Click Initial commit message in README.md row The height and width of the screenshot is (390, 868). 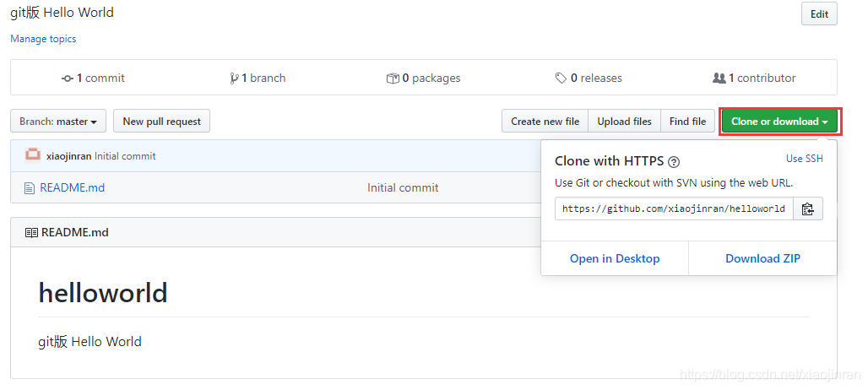tap(403, 188)
